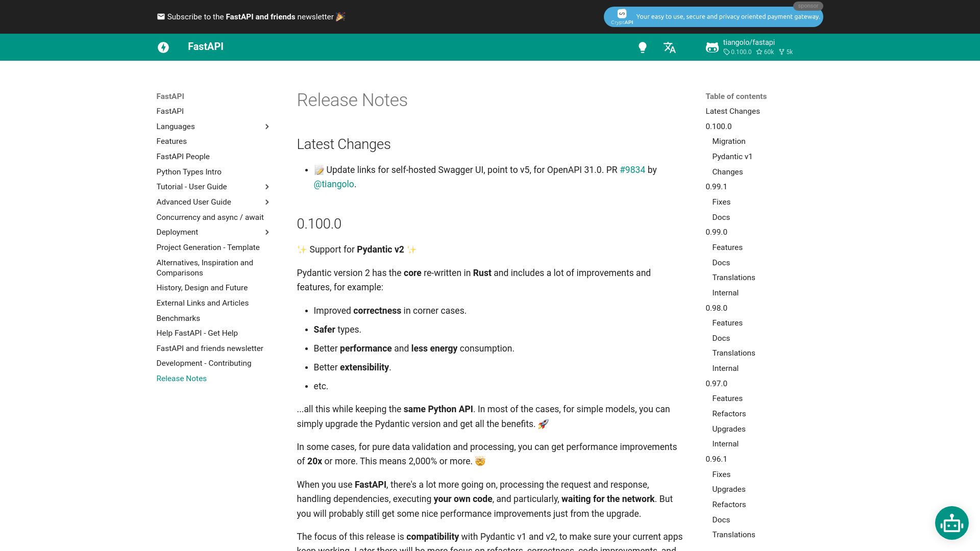The height and width of the screenshot is (551, 980).
Task: Expand the Deployment section chevron
Action: pyautogui.click(x=267, y=232)
